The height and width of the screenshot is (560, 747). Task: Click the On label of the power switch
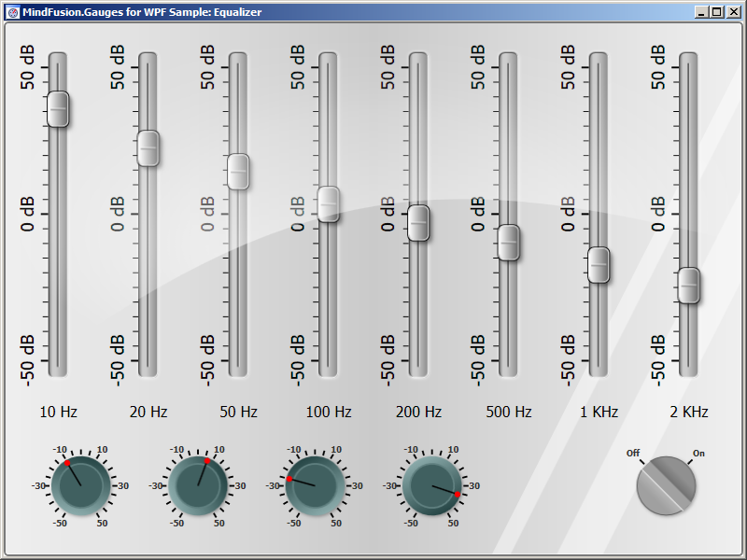click(x=698, y=454)
